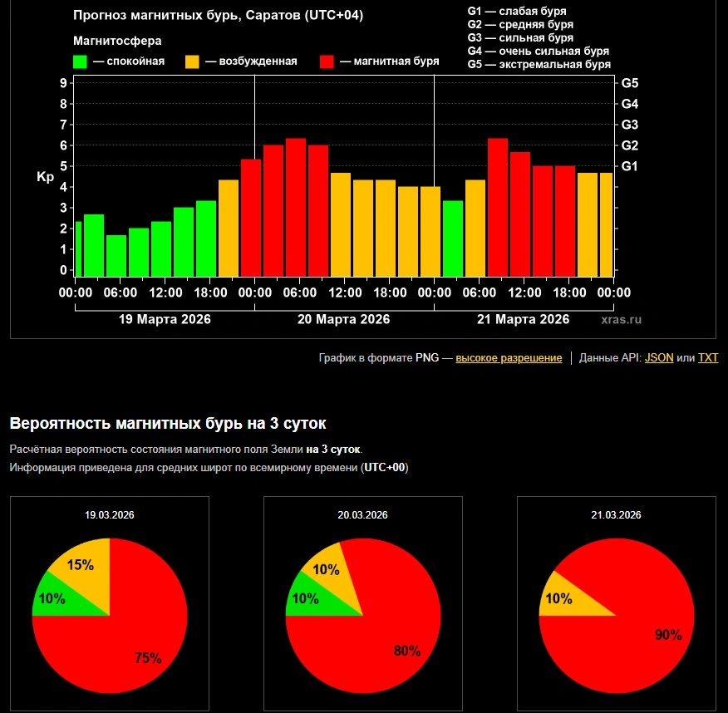728x713 pixels.
Task: Select the tallest red bar on 20 March
Action: tap(296, 208)
